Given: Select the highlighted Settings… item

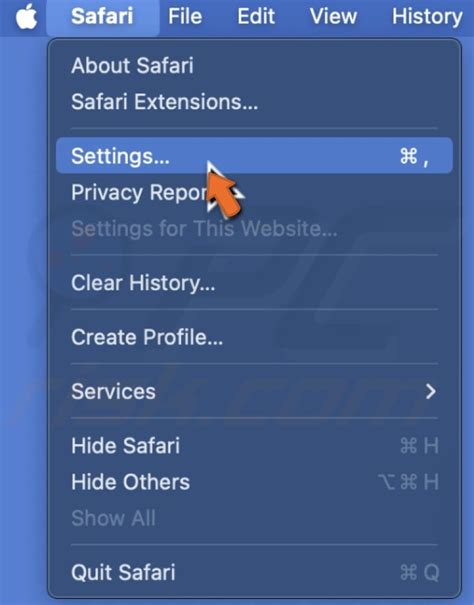Looking at the screenshot, I should click(x=254, y=155).
